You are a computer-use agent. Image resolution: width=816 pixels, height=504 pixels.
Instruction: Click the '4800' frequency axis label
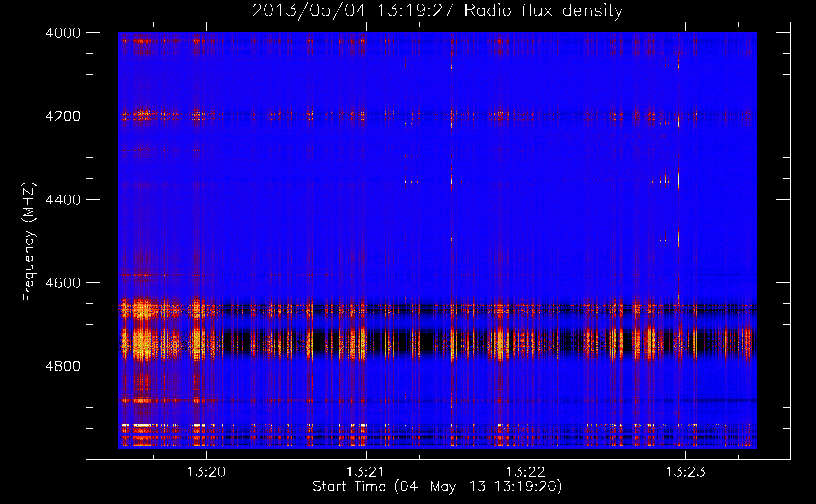(63, 366)
